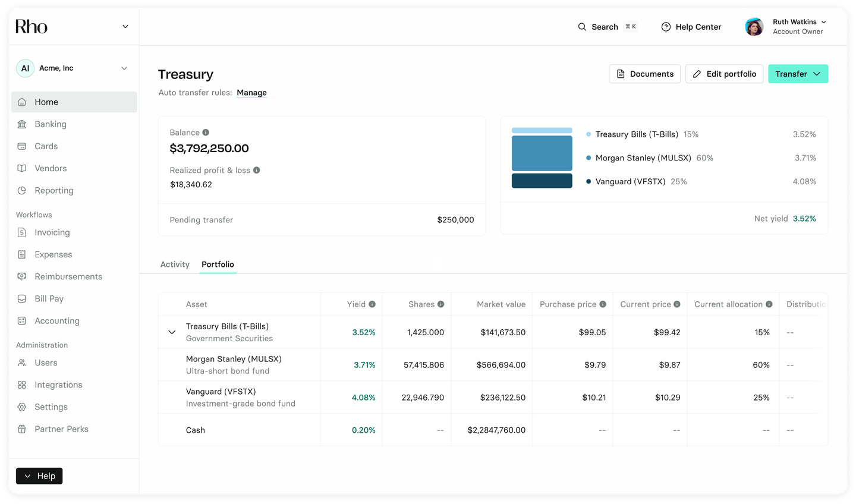Expand the Acme, Inc account switcher chevron
The height and width of the screenshot is (504, 856).
[x=124, y=68]
